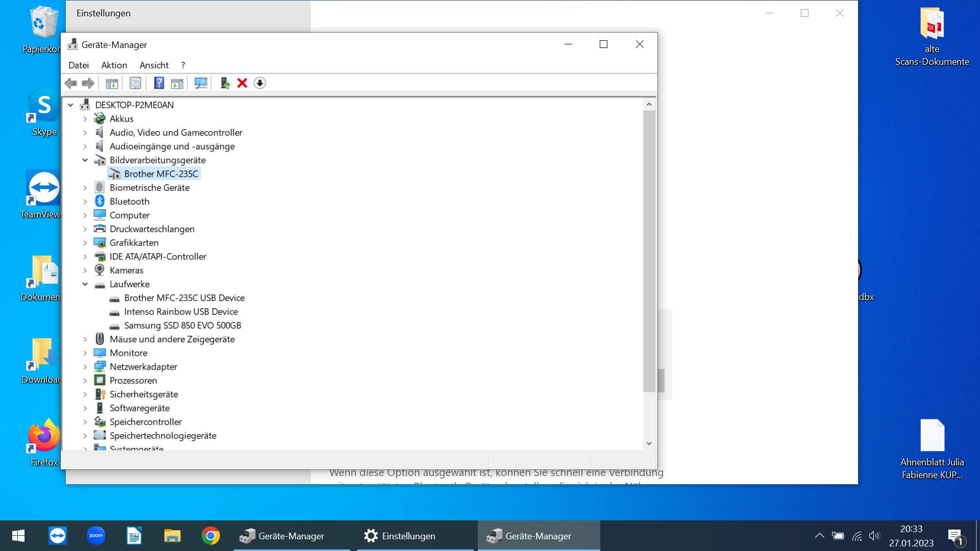980x551 pixels.
Task: Open the Aktion menu
Action: pos(114,65)
